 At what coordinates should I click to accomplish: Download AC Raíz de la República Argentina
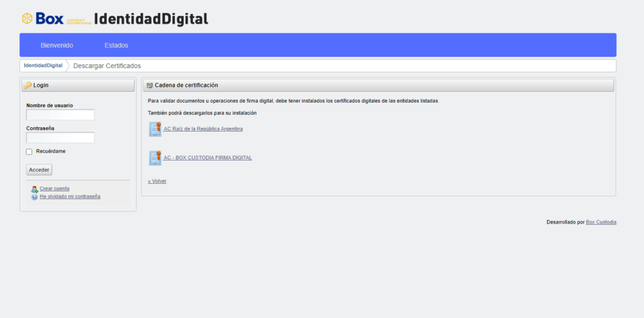tap(203, 129)
